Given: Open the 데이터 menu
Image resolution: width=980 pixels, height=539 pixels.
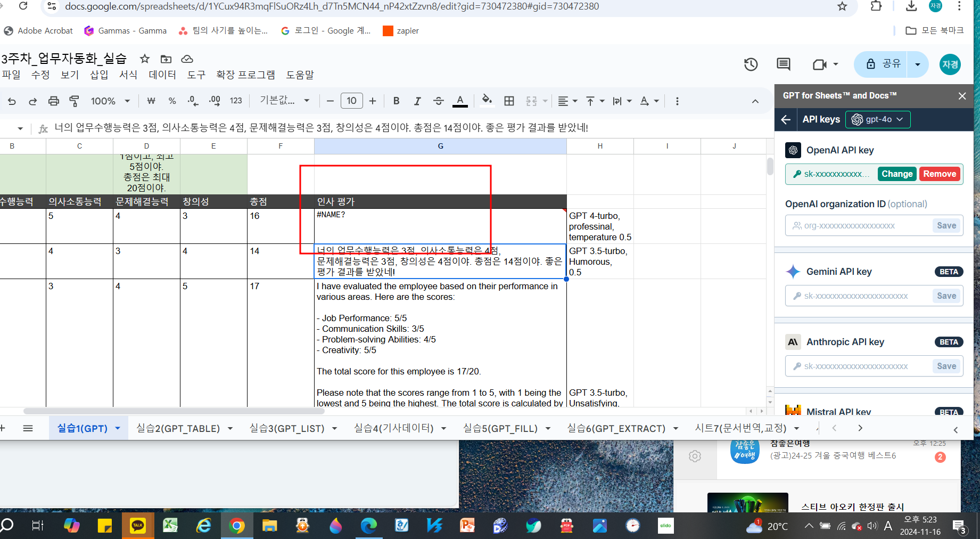Looking at the screenshot, I should point(162,75).
